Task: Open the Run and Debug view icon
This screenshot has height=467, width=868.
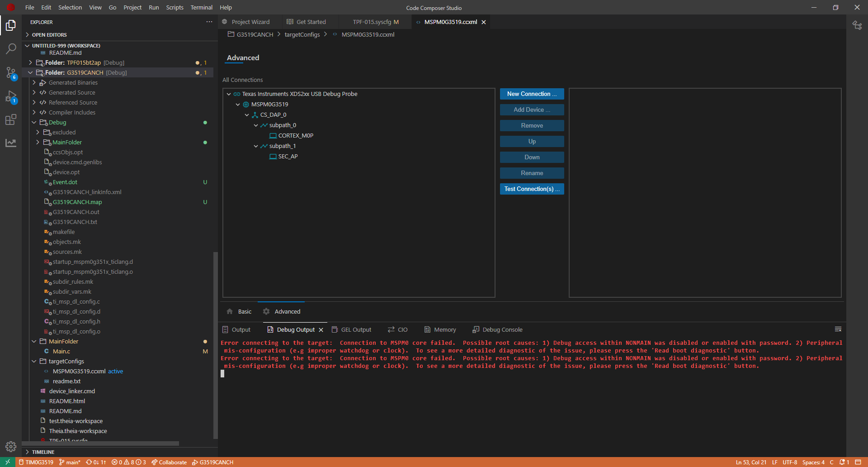Action: click(11, 96)
